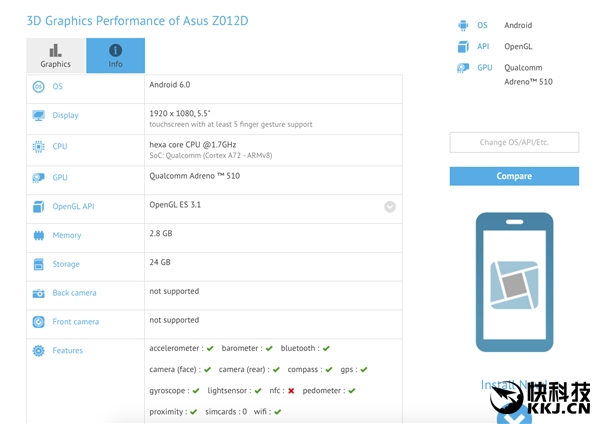
Task: Click the Front camera icon
Action: (x=38, y=322)
